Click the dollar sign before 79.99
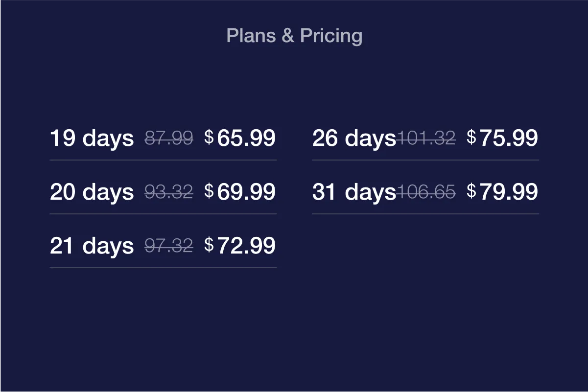Viewport: 588px width, 392px height. [x=471, y=191]
